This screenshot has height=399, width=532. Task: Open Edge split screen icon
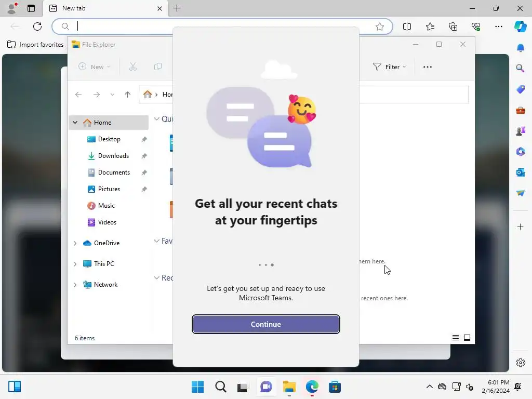(407, 26)
